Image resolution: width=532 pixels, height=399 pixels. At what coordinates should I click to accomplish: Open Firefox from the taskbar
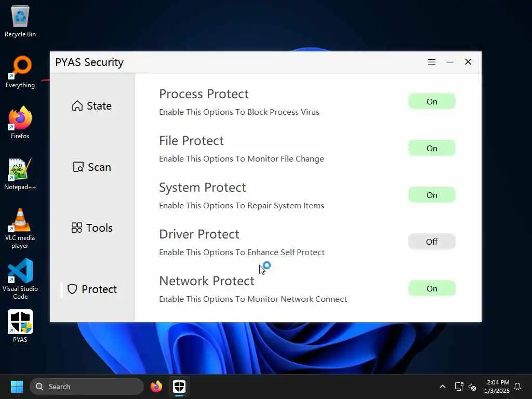156,387
